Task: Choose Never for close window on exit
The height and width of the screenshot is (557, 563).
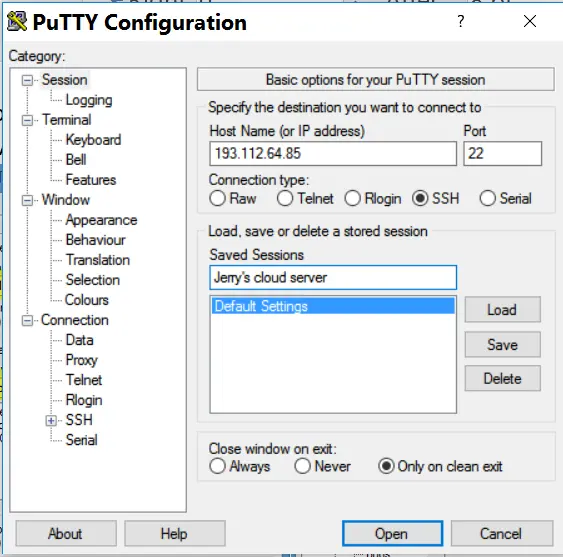Action: tap(302, 466)
